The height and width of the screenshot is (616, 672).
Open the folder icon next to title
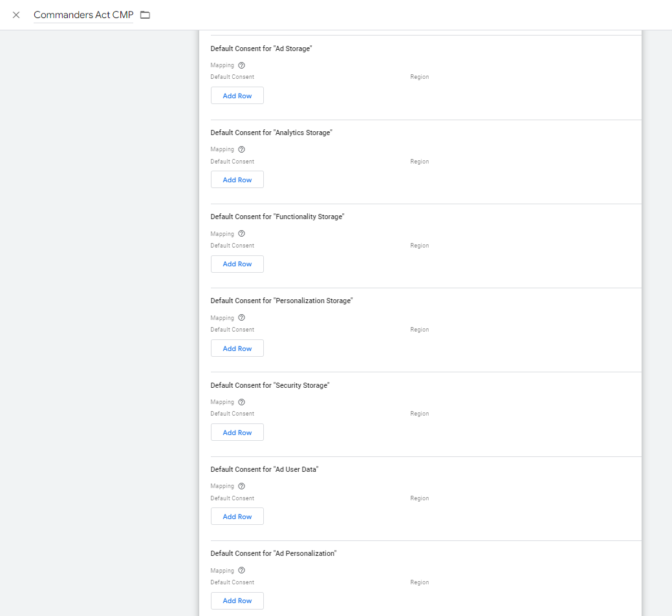point(146,15)
